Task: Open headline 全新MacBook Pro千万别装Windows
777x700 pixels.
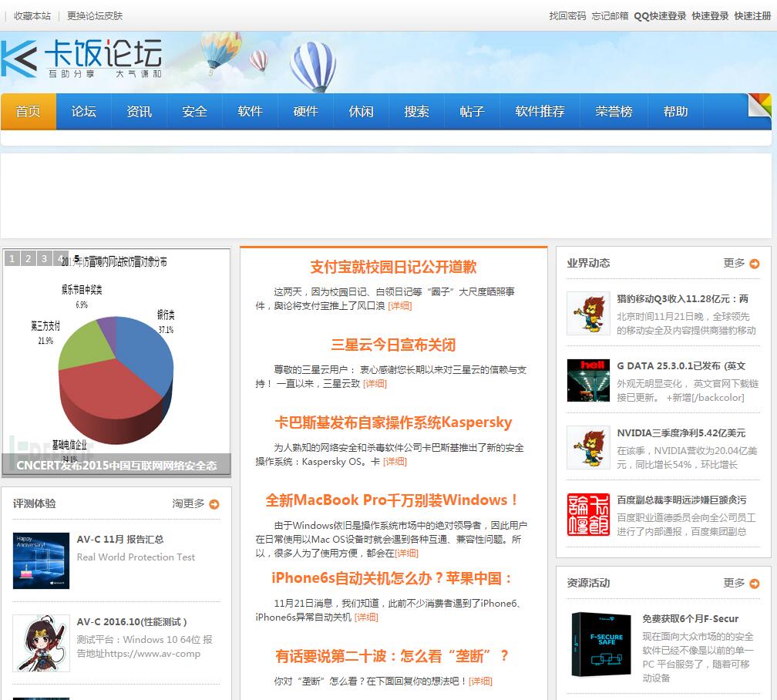Action: pyautogui.click(x=392, y=500)
